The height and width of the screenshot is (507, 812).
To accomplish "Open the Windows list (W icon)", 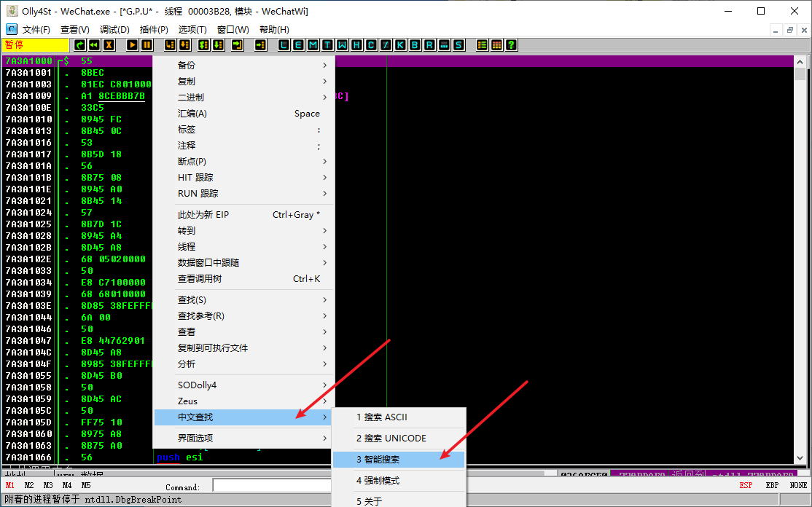I will click(342, 45).
